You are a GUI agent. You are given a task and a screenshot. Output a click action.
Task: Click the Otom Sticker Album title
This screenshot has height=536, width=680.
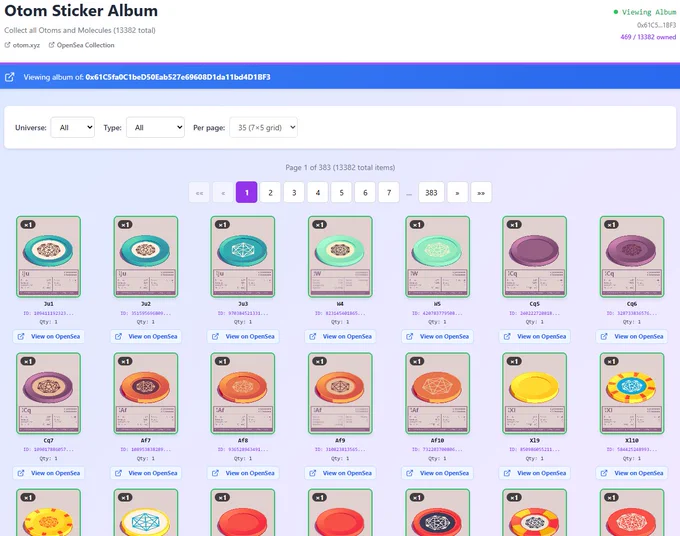(x=81, y=10)
